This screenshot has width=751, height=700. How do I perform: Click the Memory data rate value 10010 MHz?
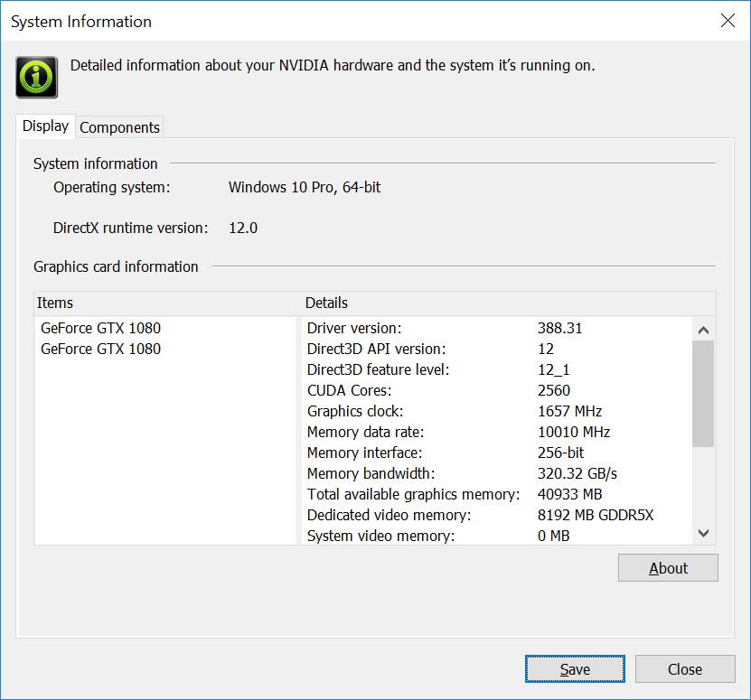(x=574, y=432)
